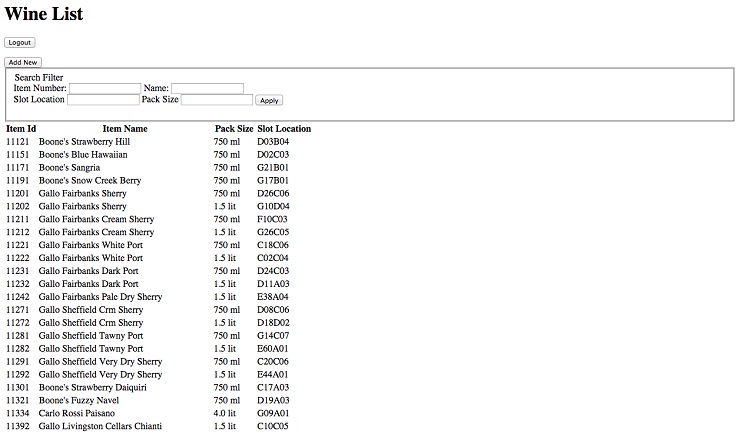Screen dimensions: 740x434
Task: Choose Boone's Snow Creek Berry item
Action: click(x=90, y=181)
